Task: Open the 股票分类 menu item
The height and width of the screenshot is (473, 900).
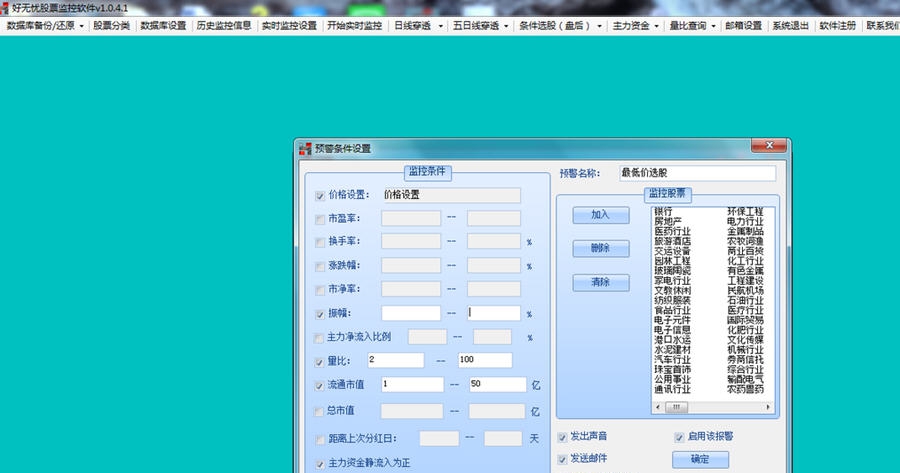Action: click(x=111, y=26)
